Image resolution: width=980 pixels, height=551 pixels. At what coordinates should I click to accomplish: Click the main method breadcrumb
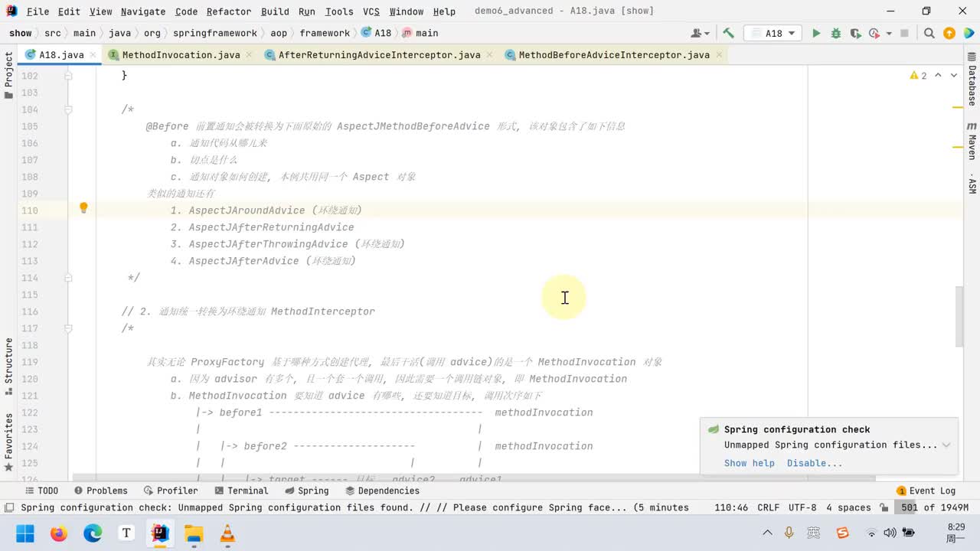[x=420, y=33]
